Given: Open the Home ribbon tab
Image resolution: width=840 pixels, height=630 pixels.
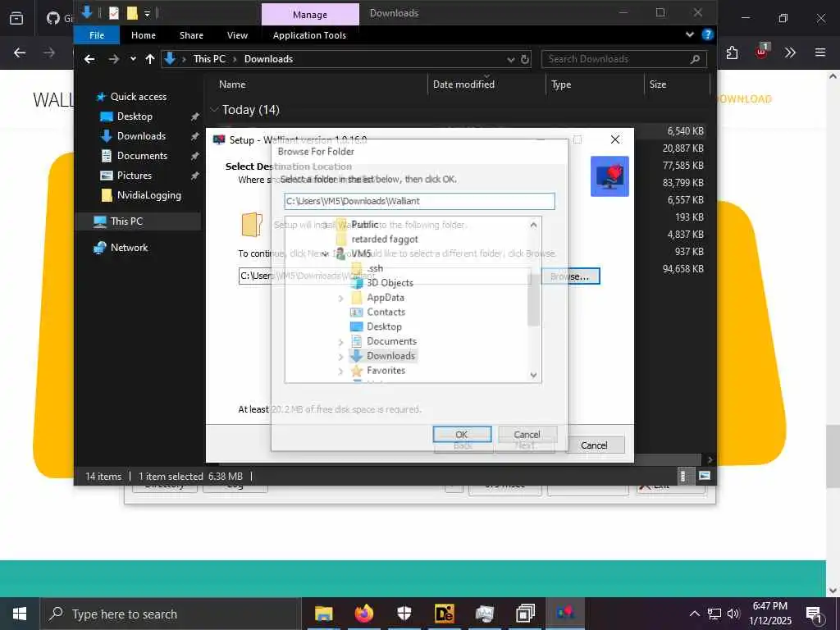Looking at the screenshot, I should point(144,35).
